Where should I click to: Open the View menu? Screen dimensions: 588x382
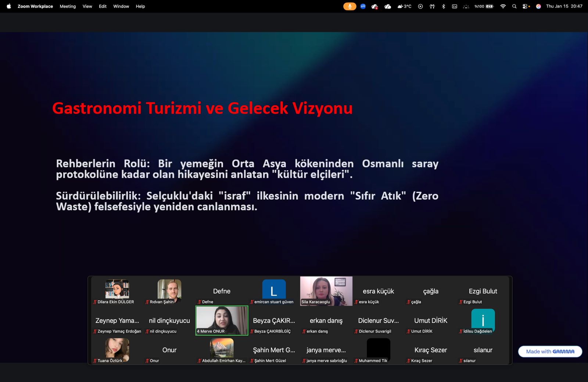point(87,6)
